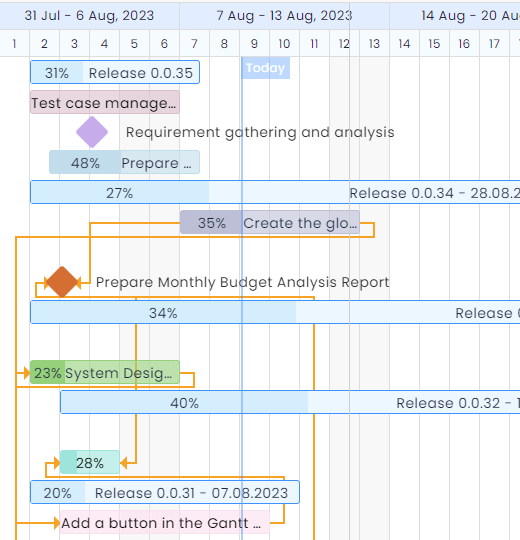Open Release 0.0.31 - 07.08.2023 bar
520x540 pixels.
click(x=165, y=492)
